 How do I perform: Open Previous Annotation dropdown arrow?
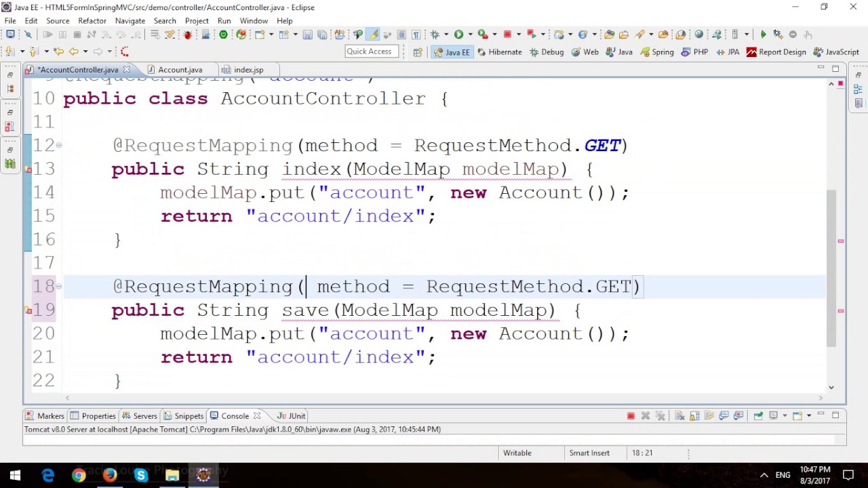47,52
